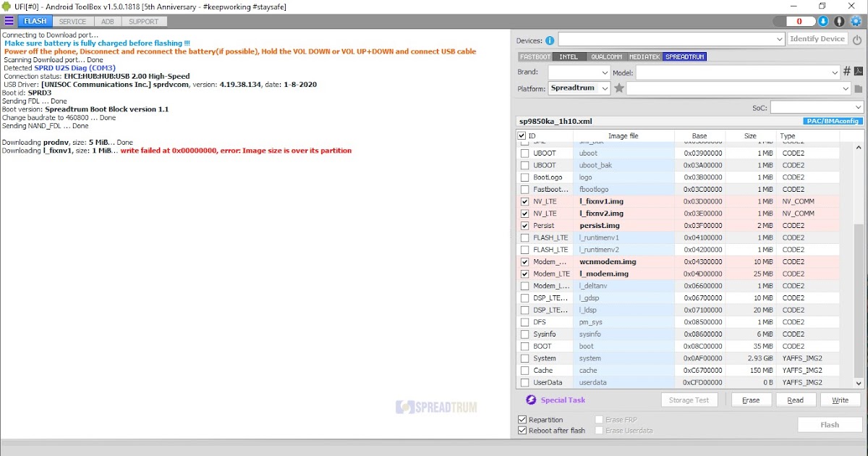Open the Model dropdown
Viewport: 868px width, 456px height.
coord(835,73)
